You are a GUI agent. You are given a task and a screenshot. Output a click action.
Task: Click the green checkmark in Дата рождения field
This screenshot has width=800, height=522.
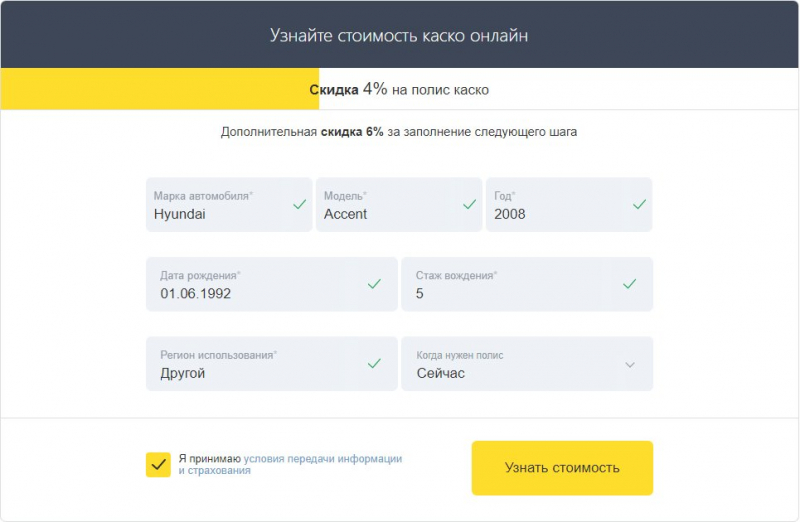click(374, 284)
